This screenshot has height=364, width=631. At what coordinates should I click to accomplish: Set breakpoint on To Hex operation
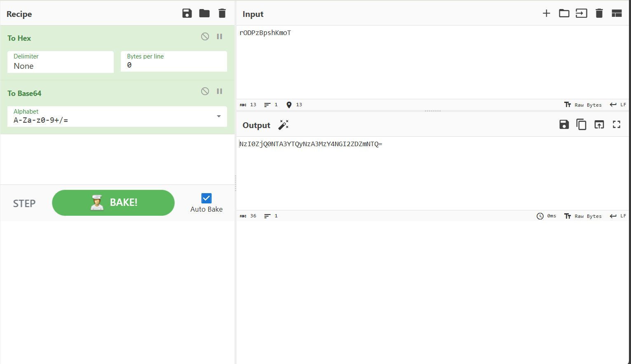[220, 36]
